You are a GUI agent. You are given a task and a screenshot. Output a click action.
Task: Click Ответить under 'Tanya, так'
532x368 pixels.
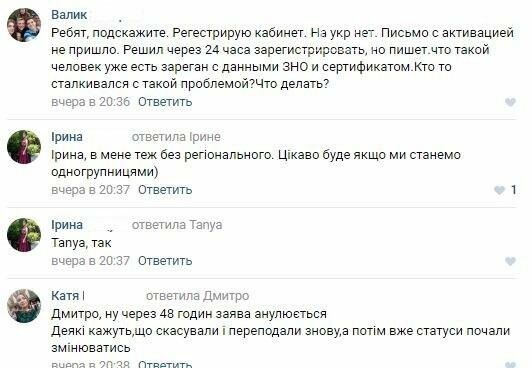pyautogui.click(x=165, y=261)
